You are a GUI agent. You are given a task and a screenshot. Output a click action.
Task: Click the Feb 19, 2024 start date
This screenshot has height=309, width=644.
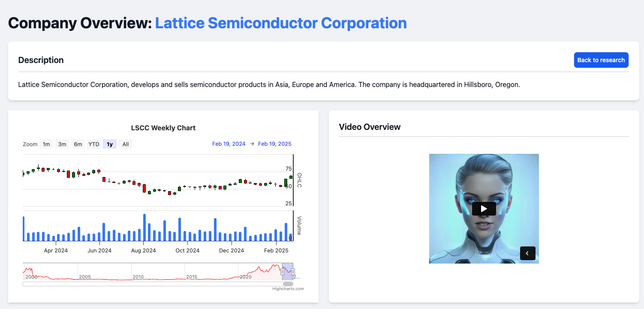pyautogui.click(x=229, y=144)
